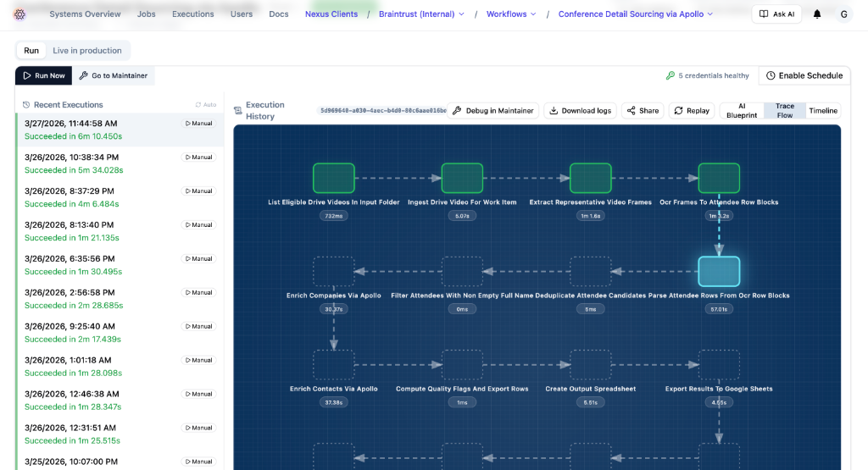The width and height of the screenshot is (868, 470).
Task: Open execution from 3/26/2026, 6:35:56 PM
Action: pos(120,265)
